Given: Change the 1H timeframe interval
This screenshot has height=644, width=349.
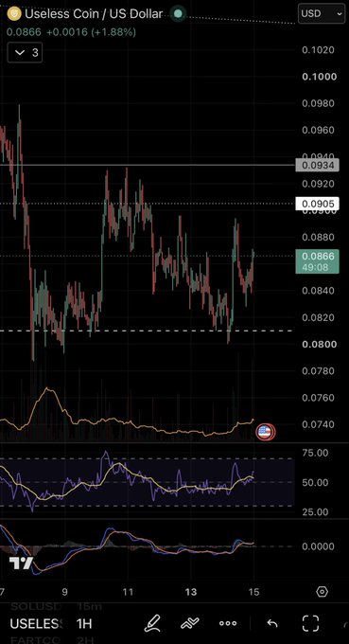Looking at the screenshot, I should point(84,624).
